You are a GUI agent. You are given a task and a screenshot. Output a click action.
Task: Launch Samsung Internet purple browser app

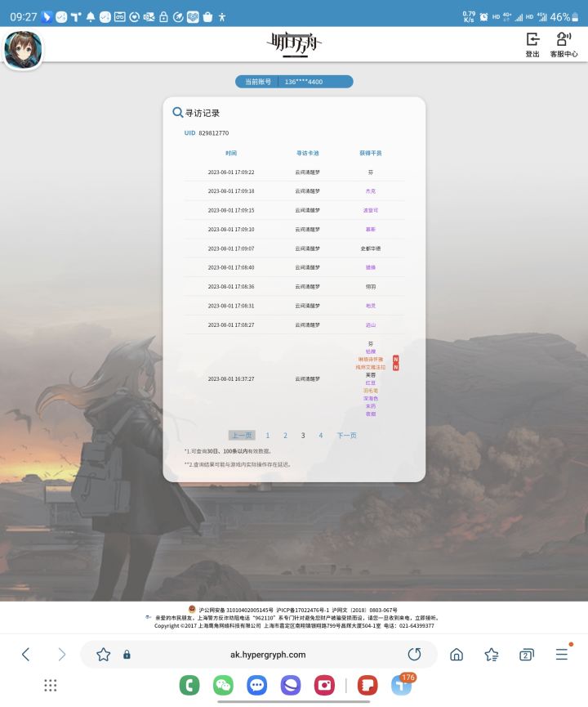[x=291, y=686]
